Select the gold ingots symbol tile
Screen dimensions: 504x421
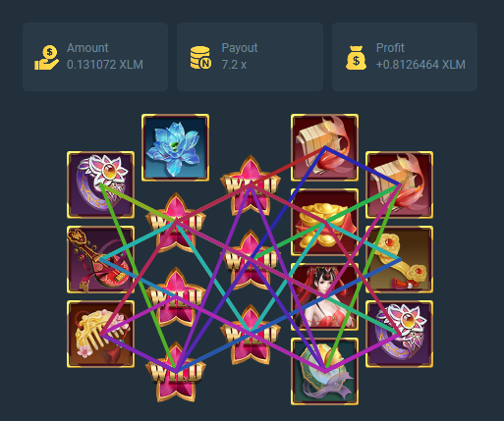click(x=324, y=222)
